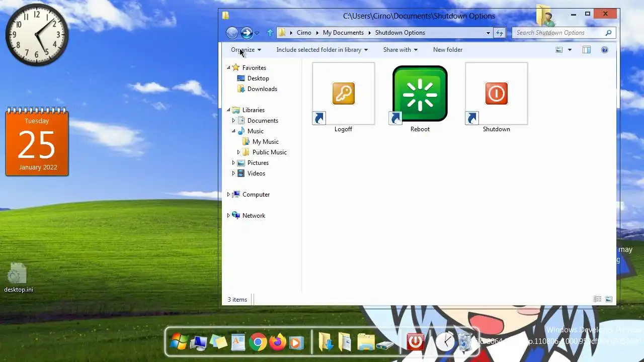Expand the Videos library node
Screen dimensions: 644x362
[233, 173]
